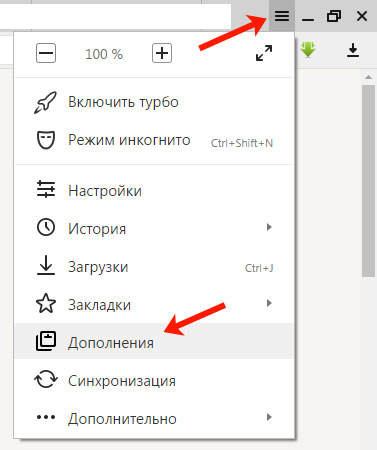
Task: Open Загрузки downloads entry
Action: (x=154, y=267)
